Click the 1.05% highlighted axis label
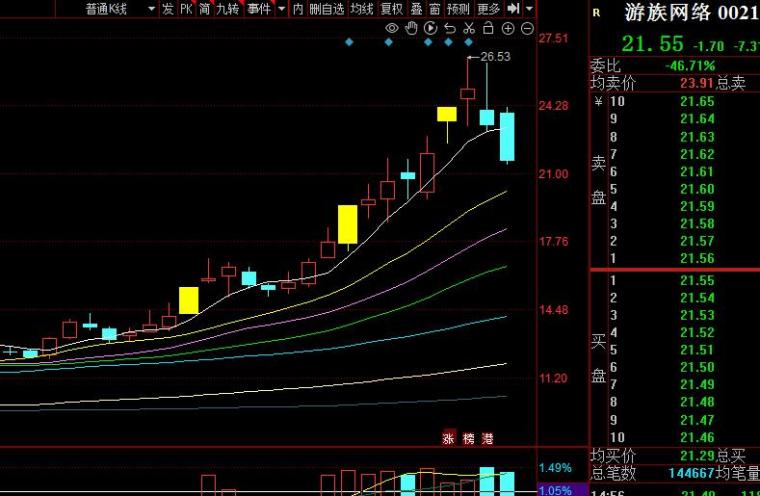Viewport: 760px width, 496px height. click(555, 490)
